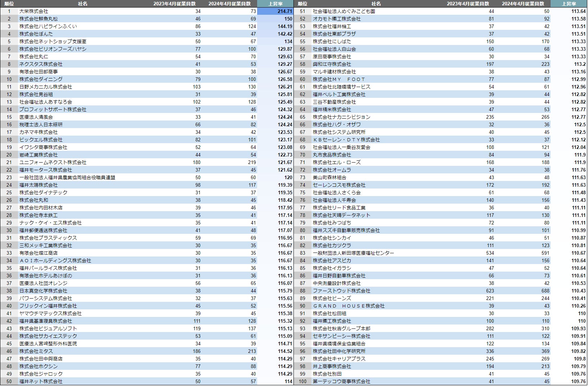The width and height of the screenshot is (588, 386).
Task: Select ナック・ケイ・エス株式会社
Action: 50,223
